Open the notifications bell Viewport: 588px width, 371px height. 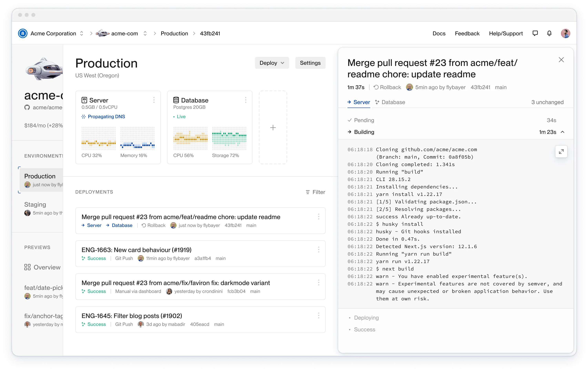[549, 34]
